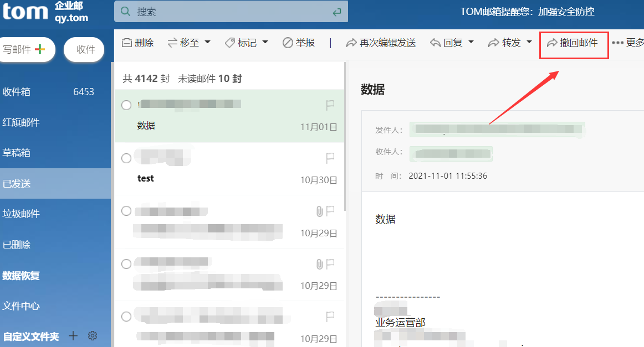Image resolution: width=644 pixels, height=347 pixels.
Task: Flag the 数据 mail of 11月01日
Action: pos(330,105)
